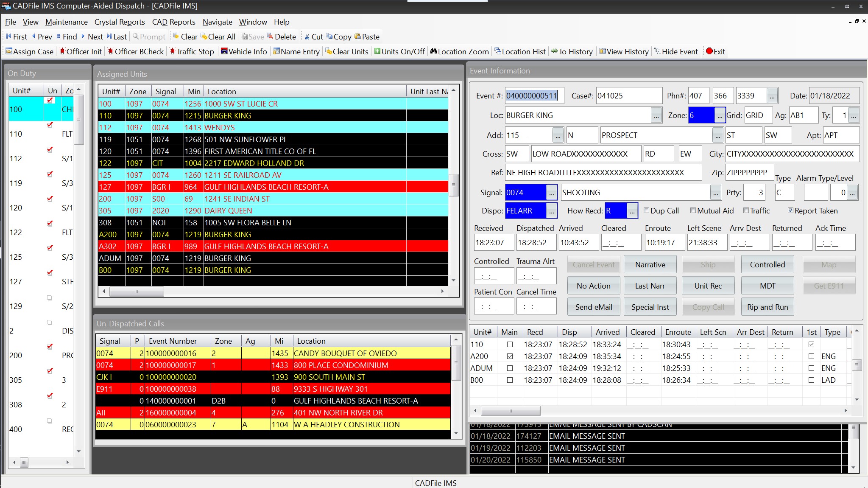Click the Narrative button
The image size is (868, 488).
pos(650,265)
